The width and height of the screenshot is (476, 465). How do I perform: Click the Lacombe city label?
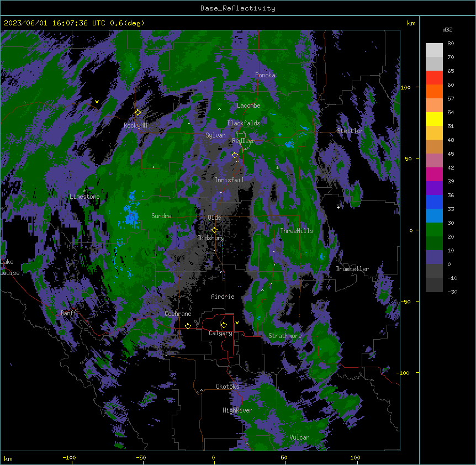pos(248,105)
